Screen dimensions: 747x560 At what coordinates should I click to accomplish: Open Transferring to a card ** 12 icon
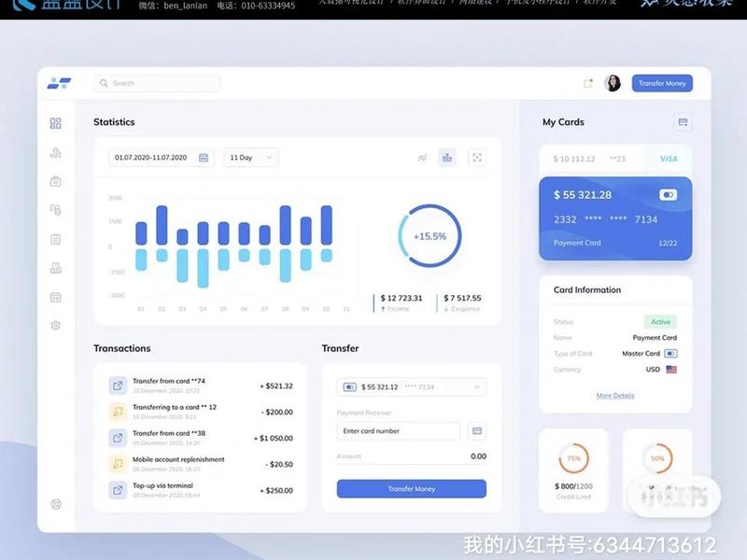pyautogui.click(x=118, y=412)
